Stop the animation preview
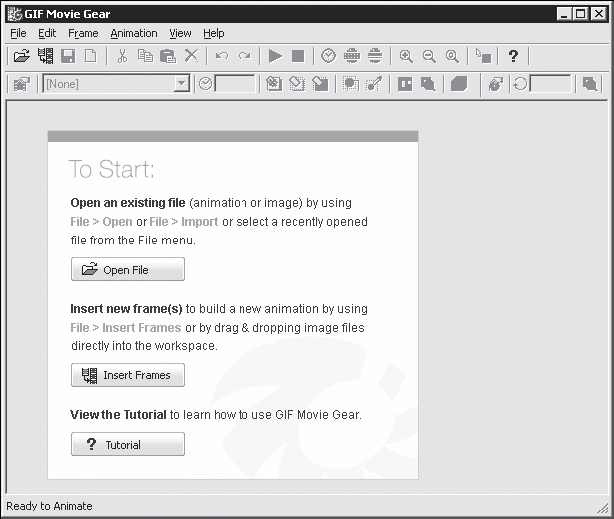This screenshot has width=614, height=519. [x=298, y=57]
